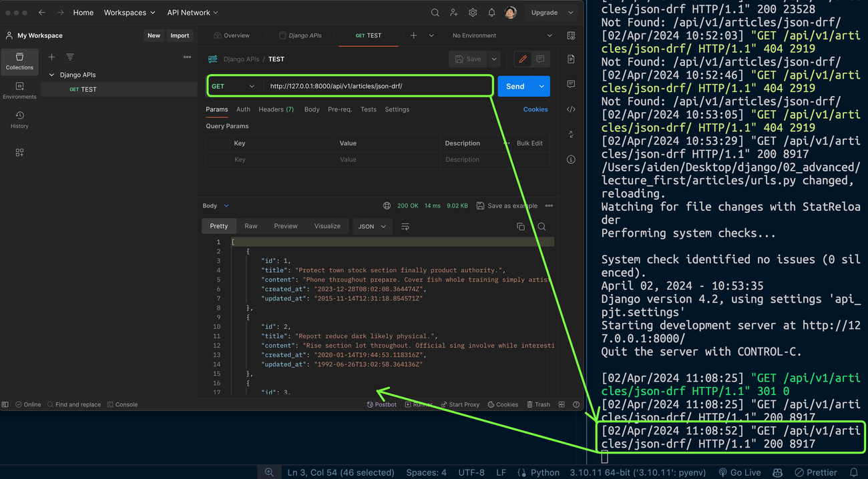Click the blue Send button
The width and height of the screenshot is (868, 479).
point(515,86)
